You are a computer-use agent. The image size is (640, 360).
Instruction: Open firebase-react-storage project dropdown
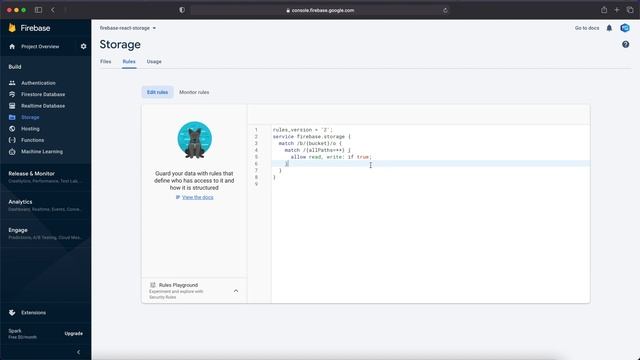[128, 28]
